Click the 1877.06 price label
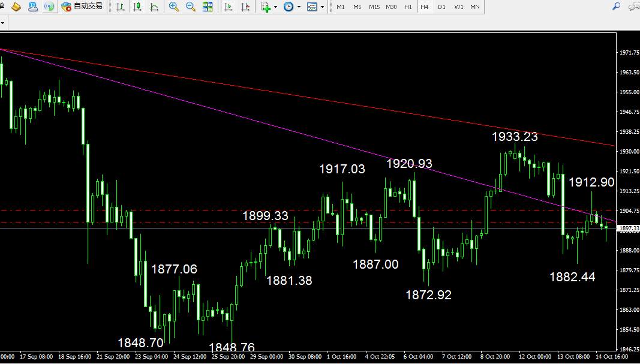Viewport: 640px width, 364px height. point(174,269)
